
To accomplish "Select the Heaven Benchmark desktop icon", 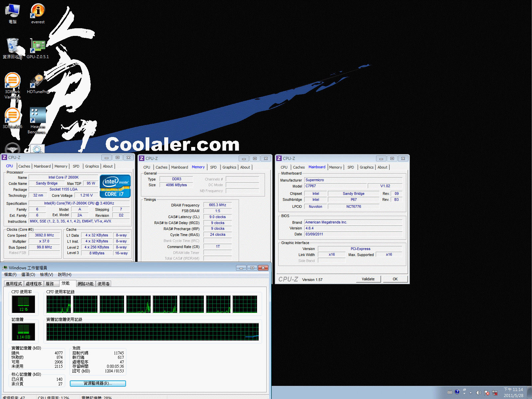I will click(38, 120).
